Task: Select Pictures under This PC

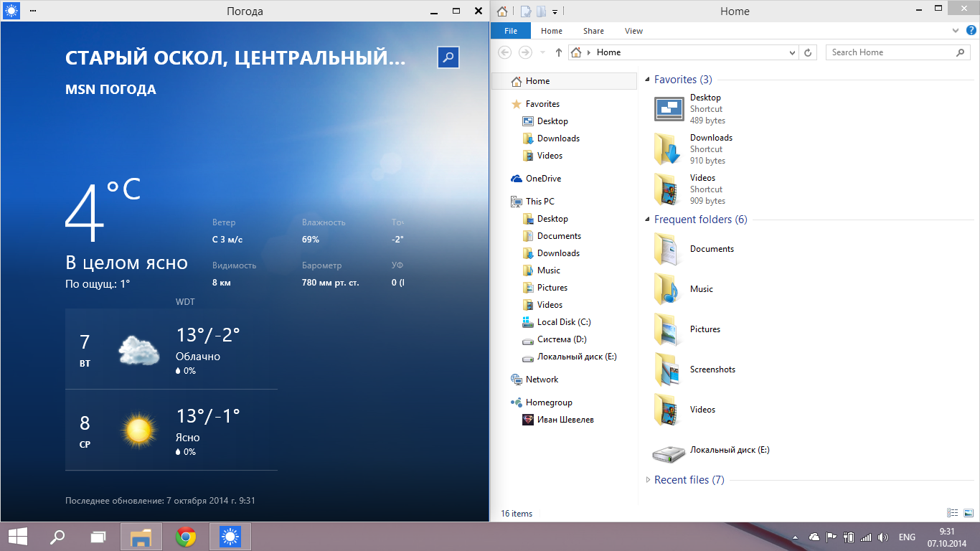Action: pos(552,288)
